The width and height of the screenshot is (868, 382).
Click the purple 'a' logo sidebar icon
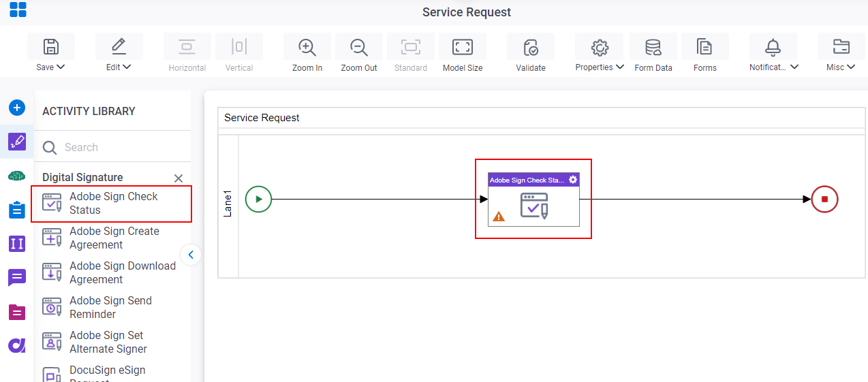(x=17, y=345)
